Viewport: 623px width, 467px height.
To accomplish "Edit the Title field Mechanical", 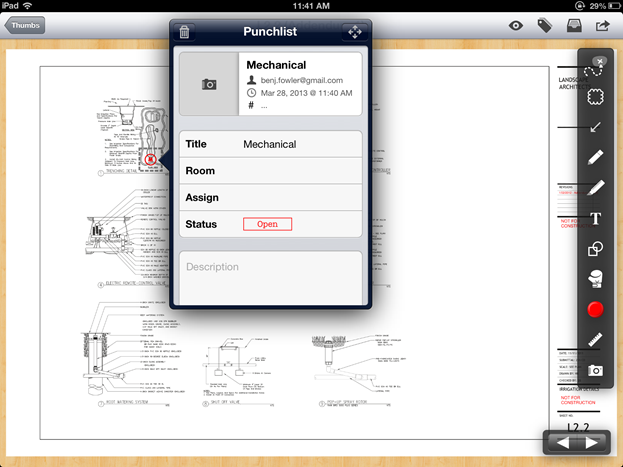I will coord(271,144).
